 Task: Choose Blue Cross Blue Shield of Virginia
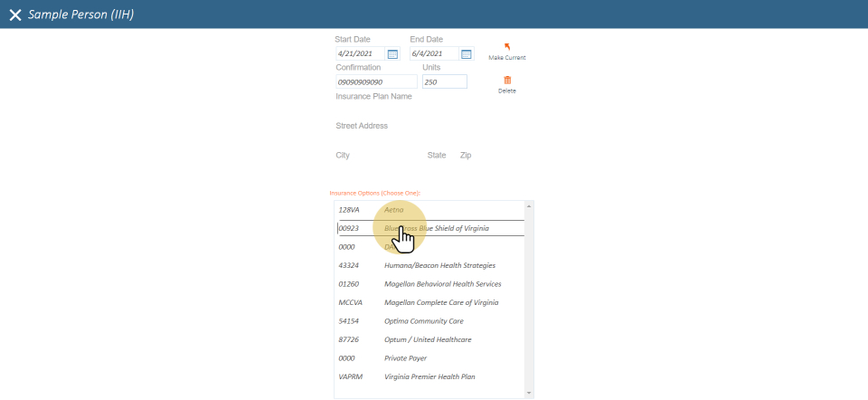tap(437, 229)
